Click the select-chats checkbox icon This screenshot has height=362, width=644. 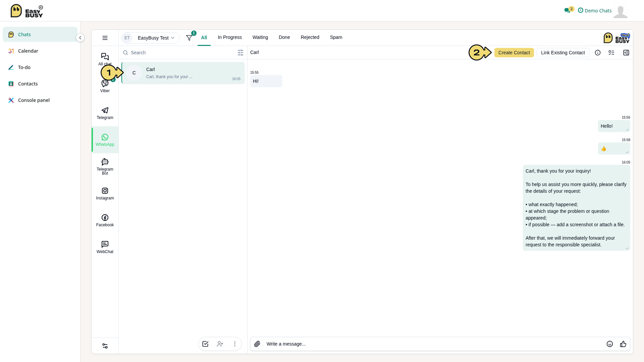(205, 344)
